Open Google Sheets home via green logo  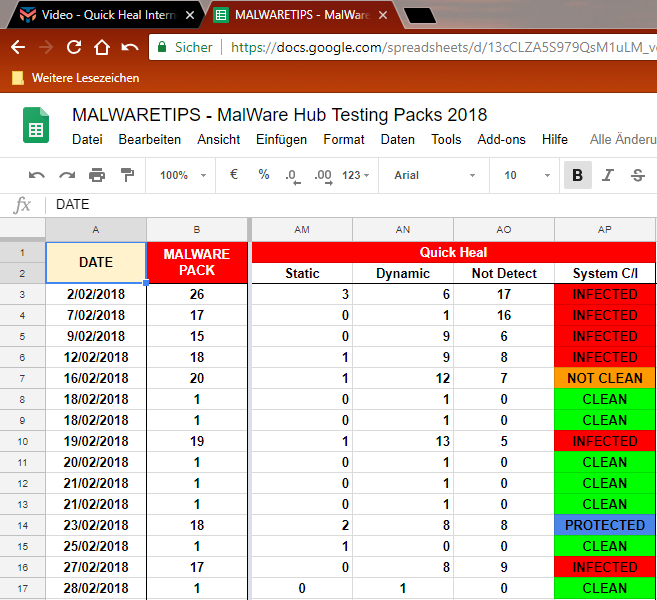[x=36, y=125]
